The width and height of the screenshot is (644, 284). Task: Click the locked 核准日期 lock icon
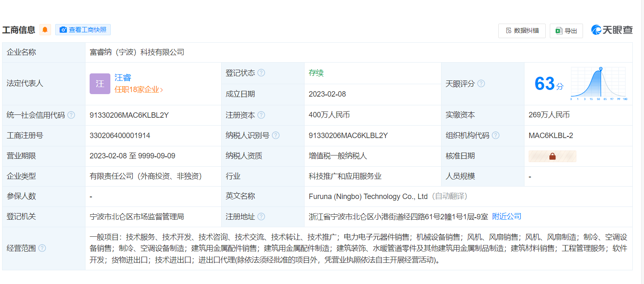coord(552,156)
